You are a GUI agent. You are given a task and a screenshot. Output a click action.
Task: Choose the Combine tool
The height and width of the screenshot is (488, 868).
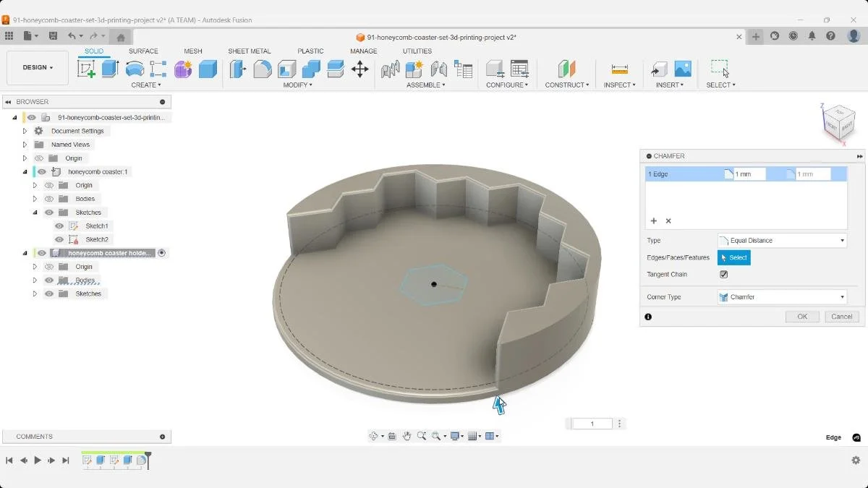coord(311,69)
